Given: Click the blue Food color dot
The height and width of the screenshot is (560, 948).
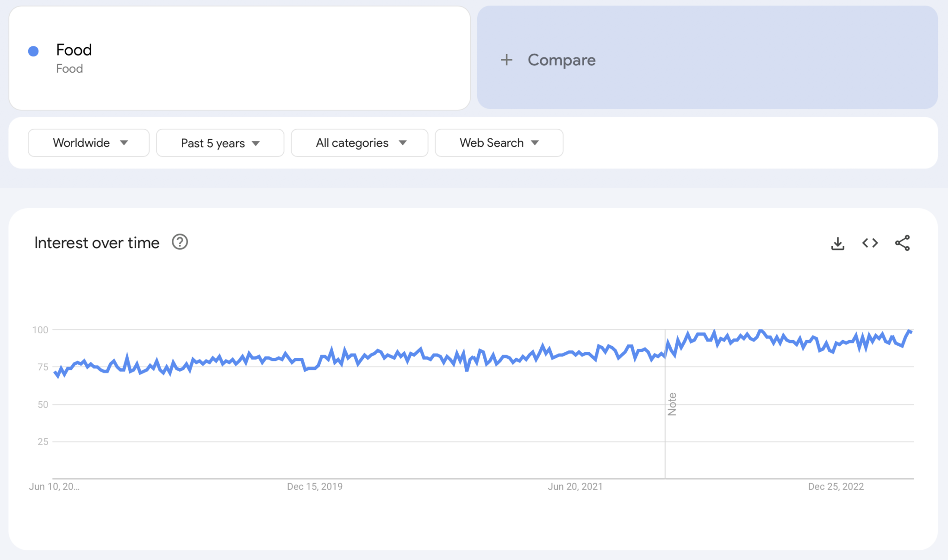Looking at the screenshot, I should point(33,51).
